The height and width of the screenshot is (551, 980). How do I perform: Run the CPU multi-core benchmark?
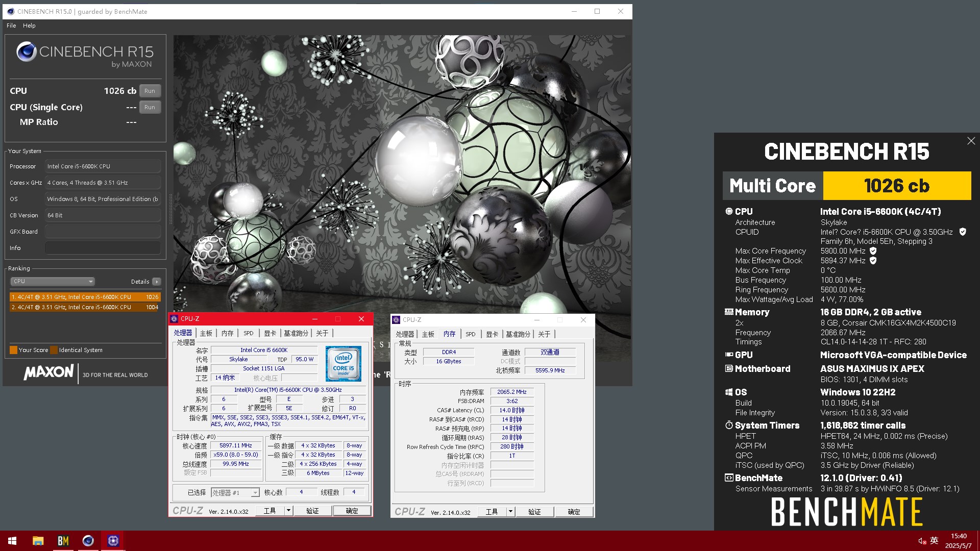tap(150, 91)
